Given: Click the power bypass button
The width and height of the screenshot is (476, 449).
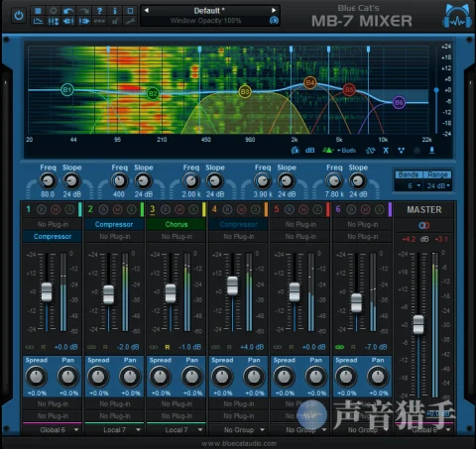Looking at the screenshot, I should click(x=19, y=15).
